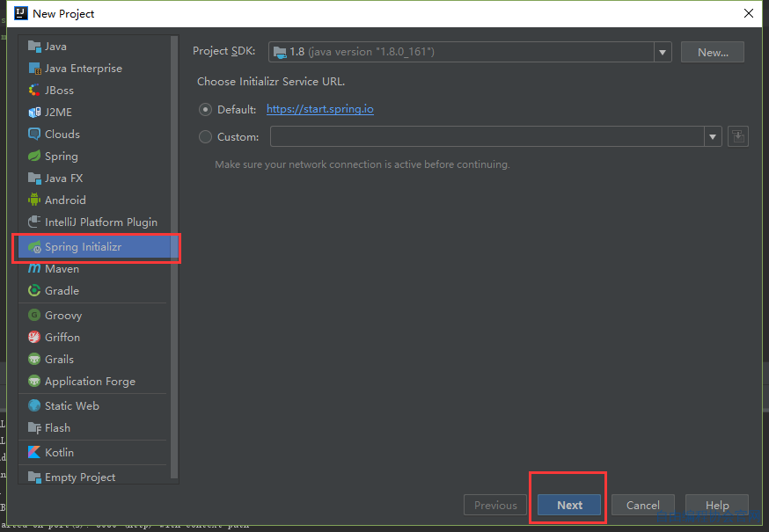Click the Android robot icon
The height and width of the screenshot is (532, 769).
point(34,200)
